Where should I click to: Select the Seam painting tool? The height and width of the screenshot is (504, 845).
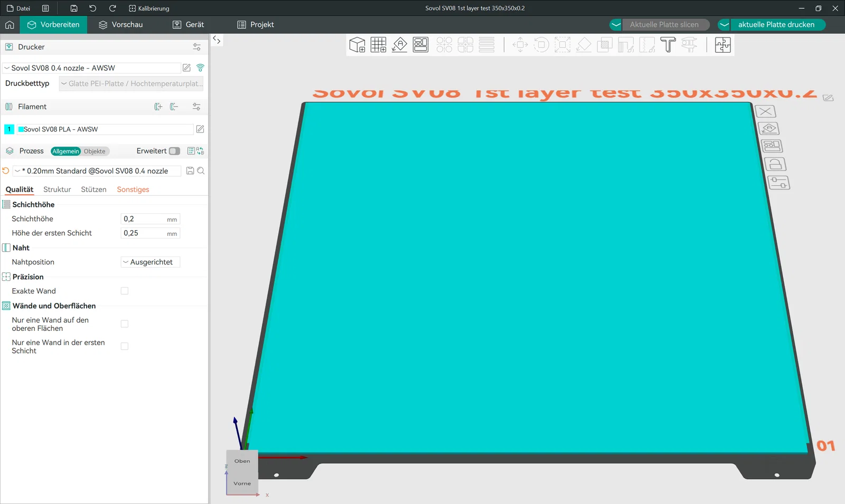point(647,45)
